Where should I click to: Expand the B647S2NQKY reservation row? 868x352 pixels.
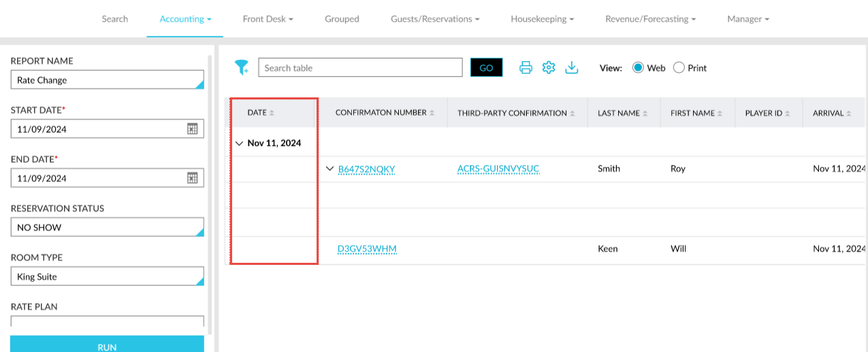pos(329,169)
